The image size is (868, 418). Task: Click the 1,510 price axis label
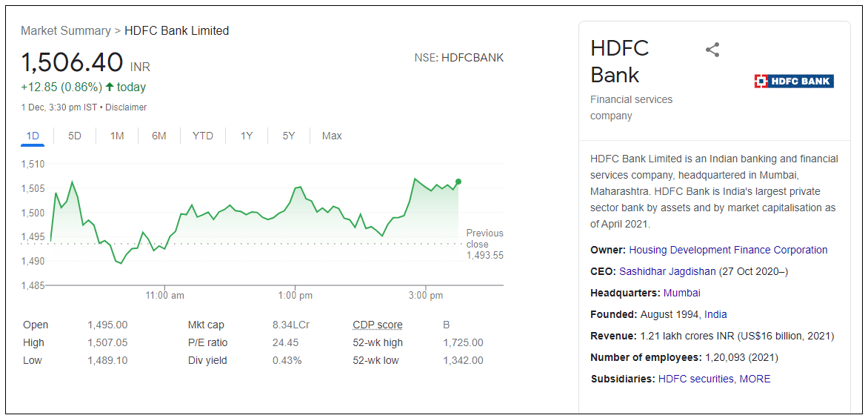[x=32, y=164]
